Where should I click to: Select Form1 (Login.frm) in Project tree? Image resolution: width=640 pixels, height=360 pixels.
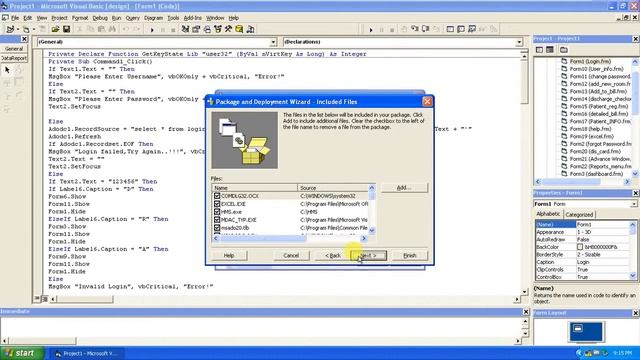590,61
